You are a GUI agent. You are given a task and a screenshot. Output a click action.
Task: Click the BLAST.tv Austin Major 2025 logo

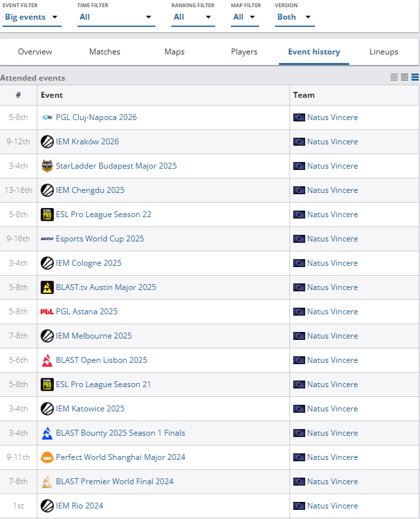[x=47, y=287]
